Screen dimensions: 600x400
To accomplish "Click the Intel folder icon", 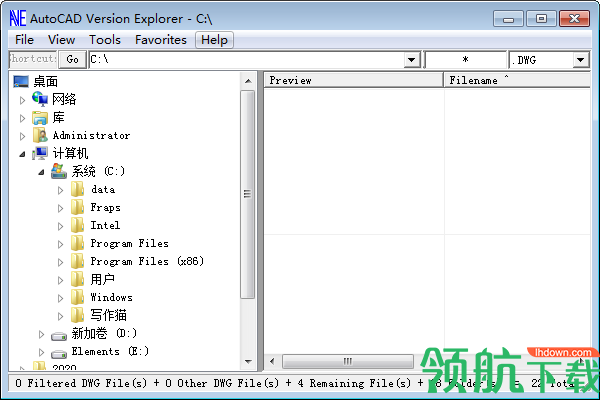I will 78,225.
